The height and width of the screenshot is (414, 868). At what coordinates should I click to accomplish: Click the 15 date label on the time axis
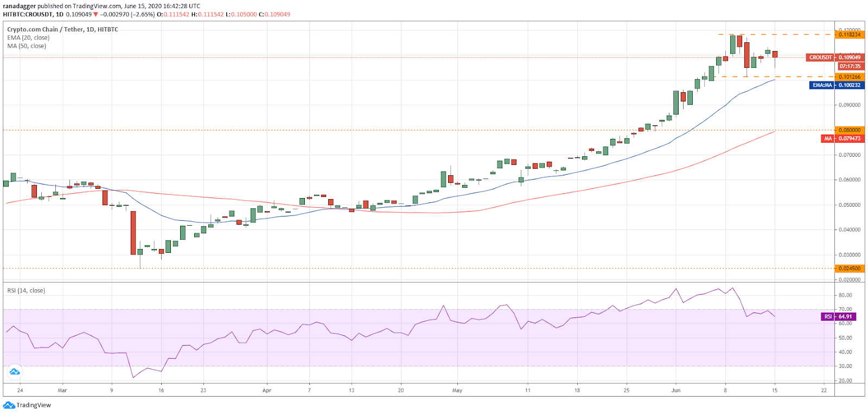(775, 390)
